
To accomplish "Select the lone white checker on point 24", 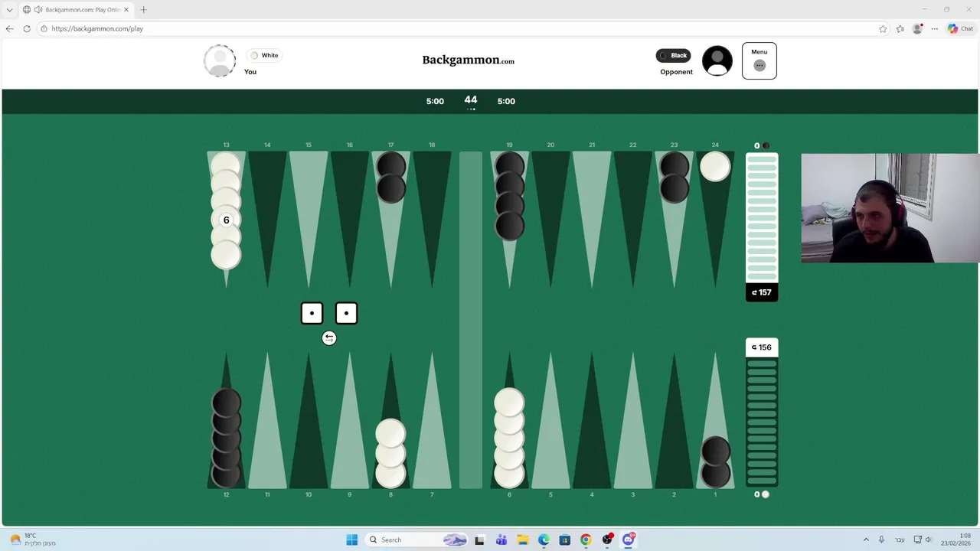I will pos(715,167).
